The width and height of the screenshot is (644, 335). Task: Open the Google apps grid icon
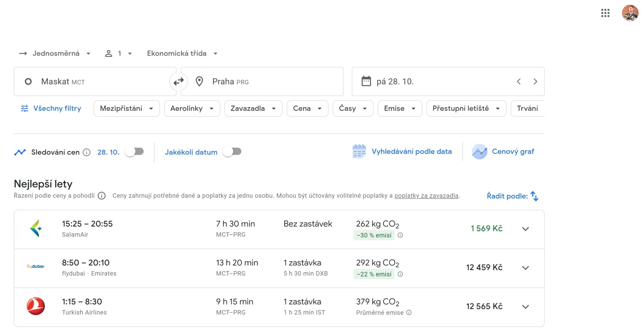click(605, 13)
